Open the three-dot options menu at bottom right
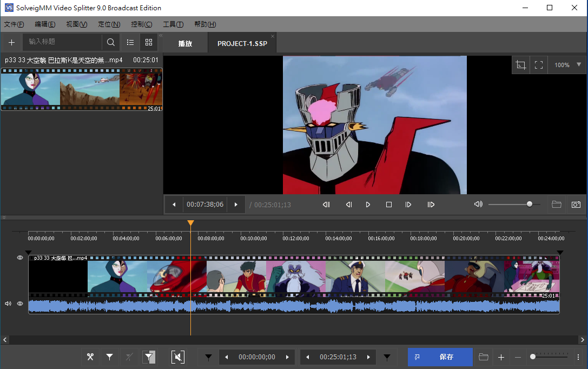588x369 pixels. 578,357
